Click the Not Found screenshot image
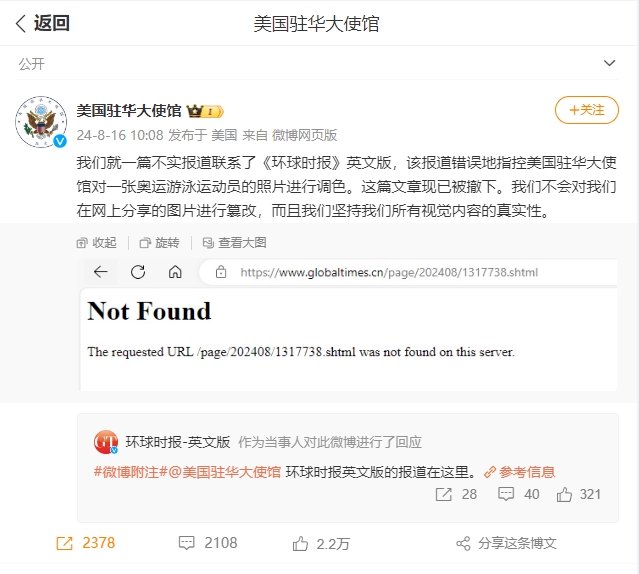The height and width of the screenshot is (574, 639). 348,324
